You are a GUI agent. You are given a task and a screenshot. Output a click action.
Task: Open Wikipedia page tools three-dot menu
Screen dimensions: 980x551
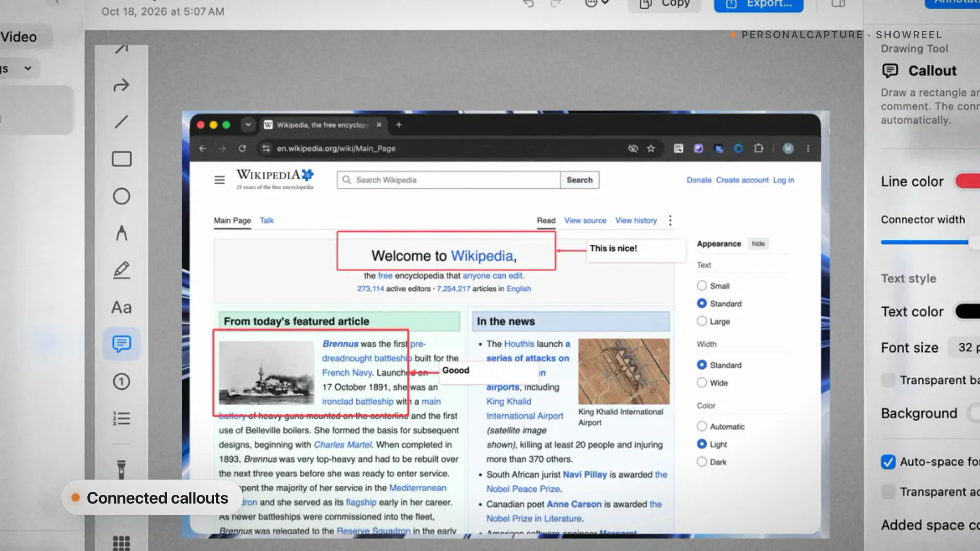pos(670,220)
